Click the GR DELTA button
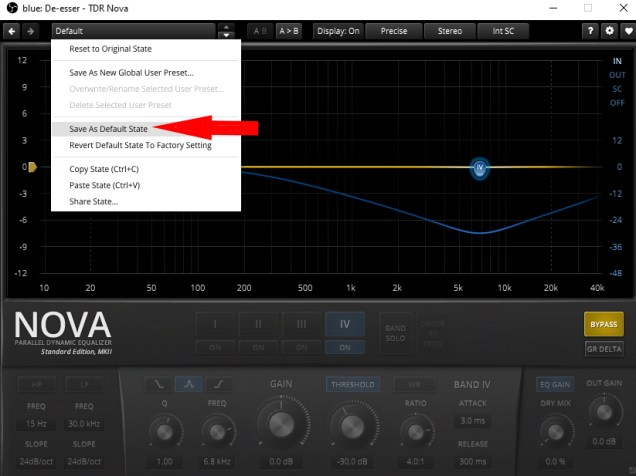This screenshot has height=476, width=636. coord(604,349)
